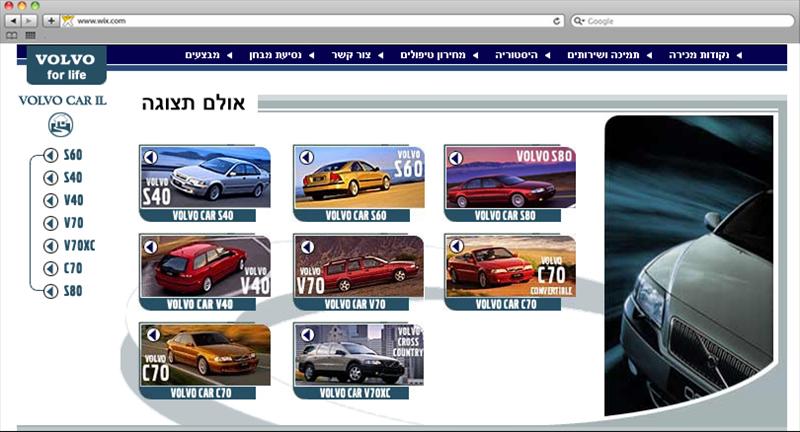
Task: Click the arrow icon on S80 card
Action: point(456,158)
